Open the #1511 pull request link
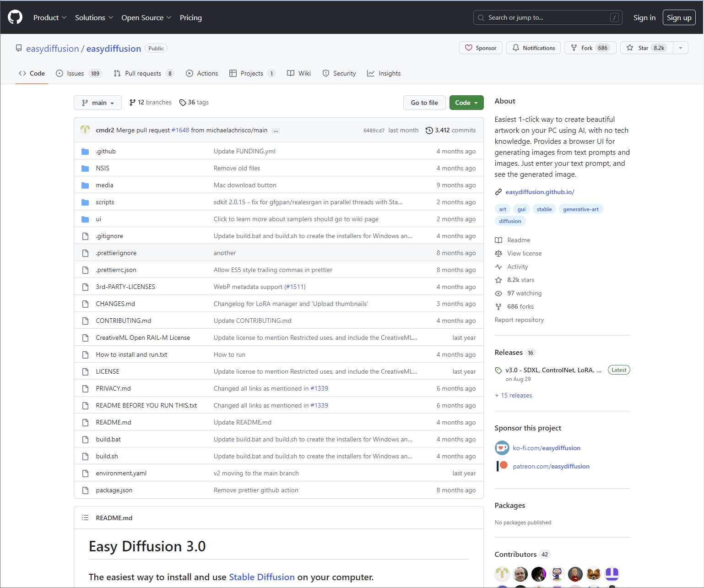Screen dimensions: 704x588 coord(295,287)
